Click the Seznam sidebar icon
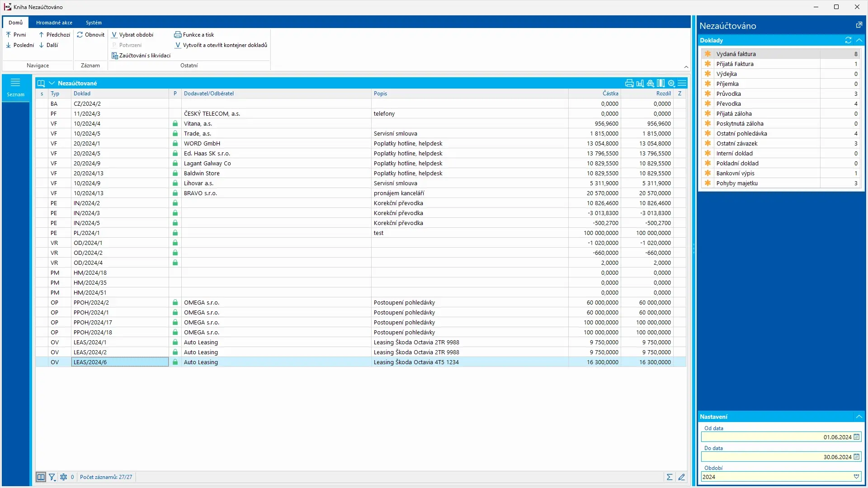Image resolution: width=868 pixels, height=488 pixels. pyautogui.click(x=15, y=87)
